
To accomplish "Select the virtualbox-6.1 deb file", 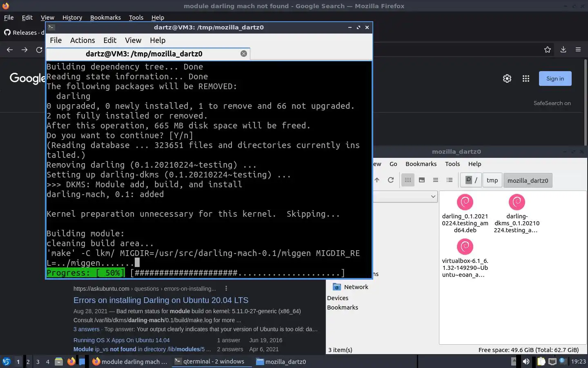I will (465, 258).
